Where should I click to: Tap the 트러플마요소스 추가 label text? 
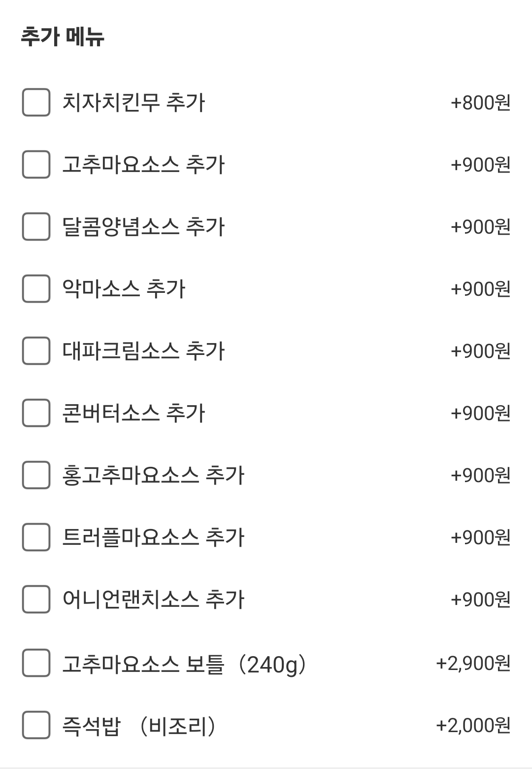[x=153, y=537]
